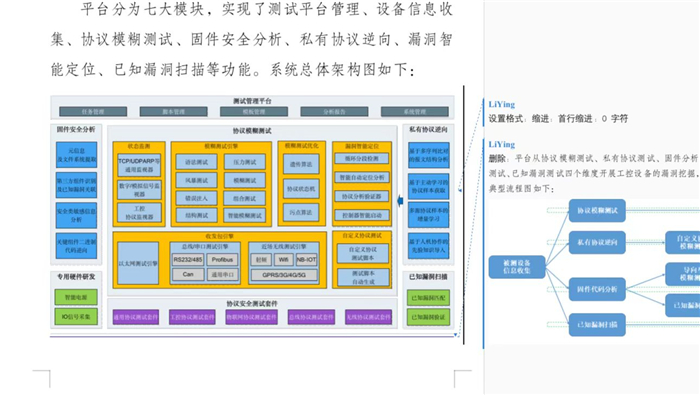Click the purple 工控协议测试套件 box
The image size is (700, 395).
click(192, 317)
